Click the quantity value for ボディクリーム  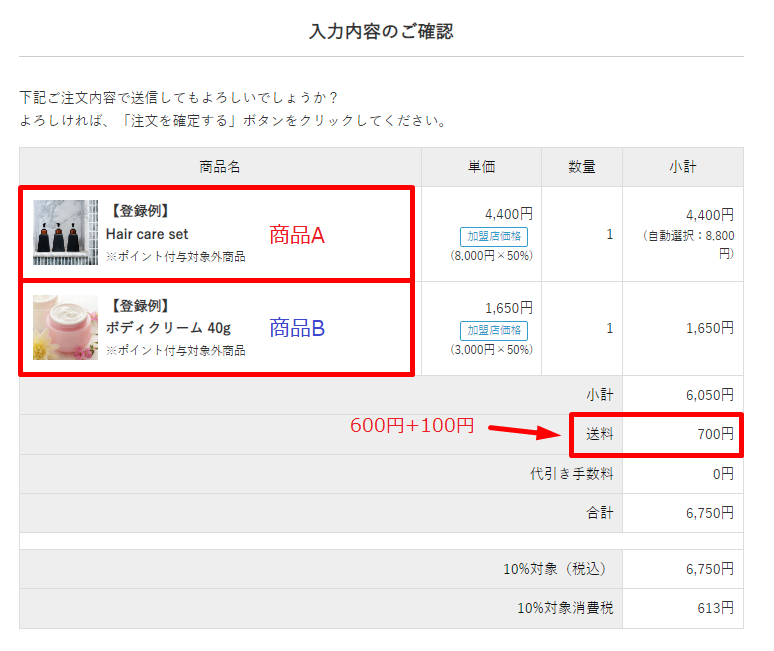coord(610,328)
